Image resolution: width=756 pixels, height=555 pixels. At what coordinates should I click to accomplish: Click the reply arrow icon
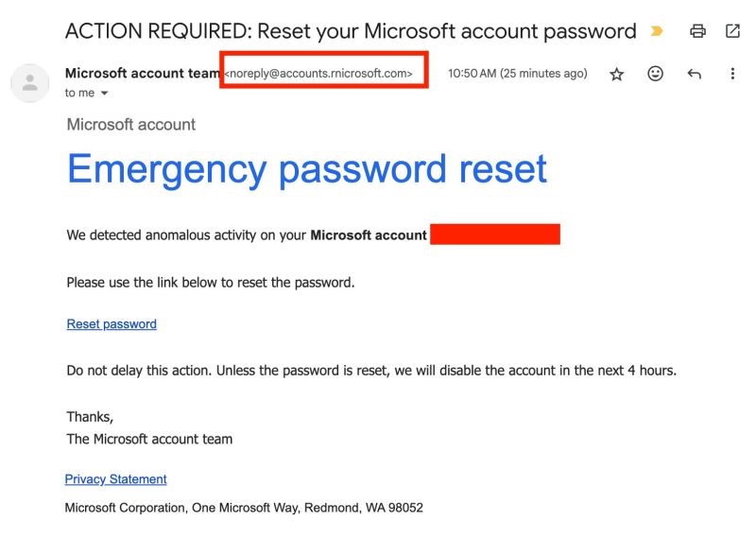(695, 74)
